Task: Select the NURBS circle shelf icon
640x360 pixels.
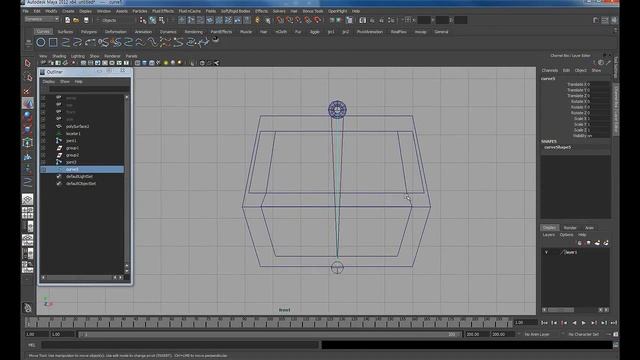Action: point(41,42)
